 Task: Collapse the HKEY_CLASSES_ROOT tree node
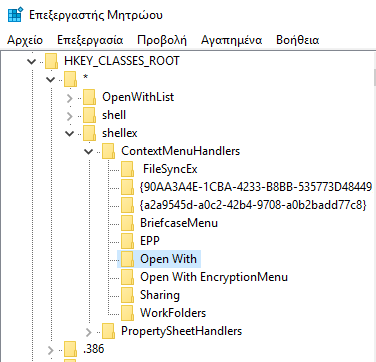[32, 61]
